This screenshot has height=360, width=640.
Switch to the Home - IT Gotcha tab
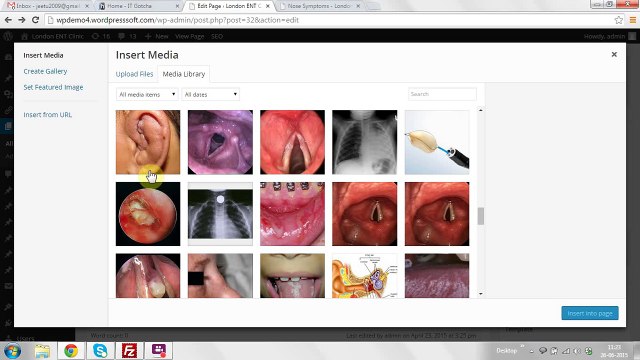point(138,6)
